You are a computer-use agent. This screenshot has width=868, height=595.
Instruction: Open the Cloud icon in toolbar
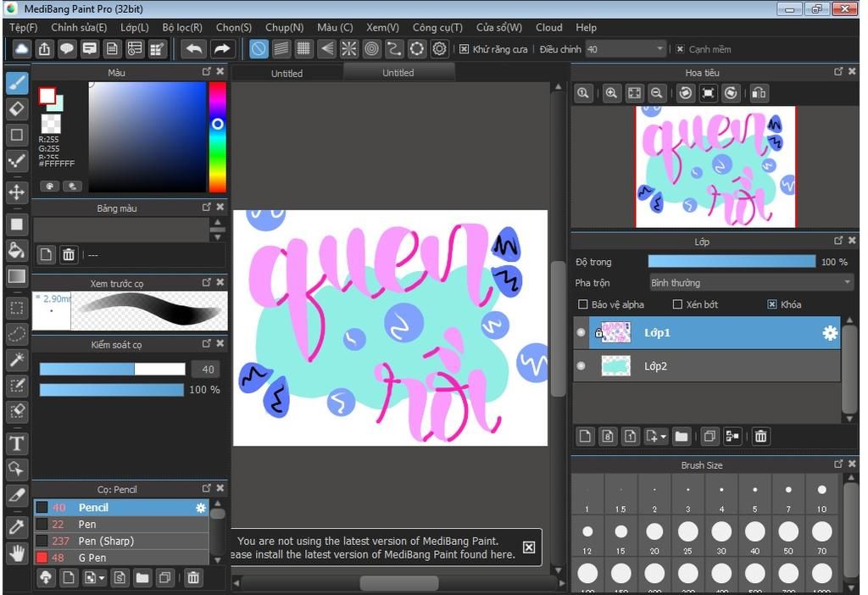click(21, 49)
